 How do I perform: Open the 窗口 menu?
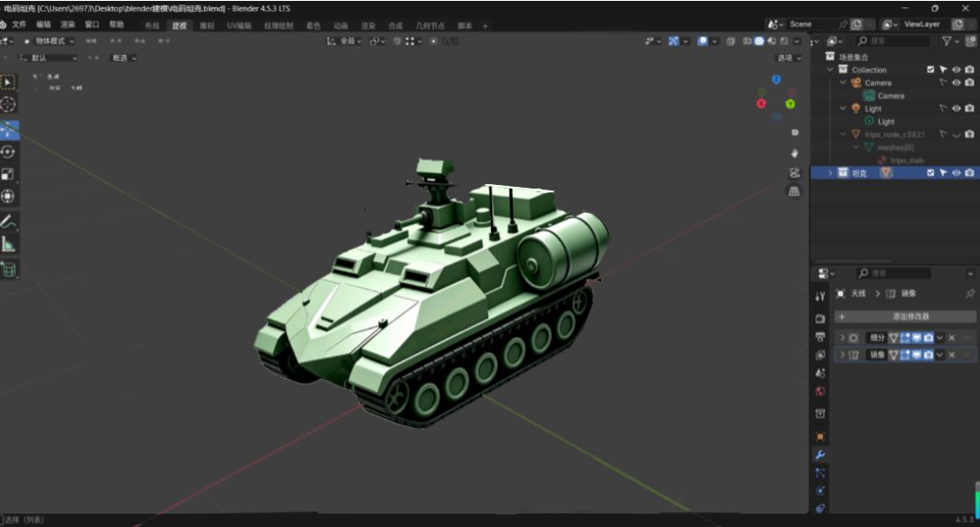[x=92, y=24]
